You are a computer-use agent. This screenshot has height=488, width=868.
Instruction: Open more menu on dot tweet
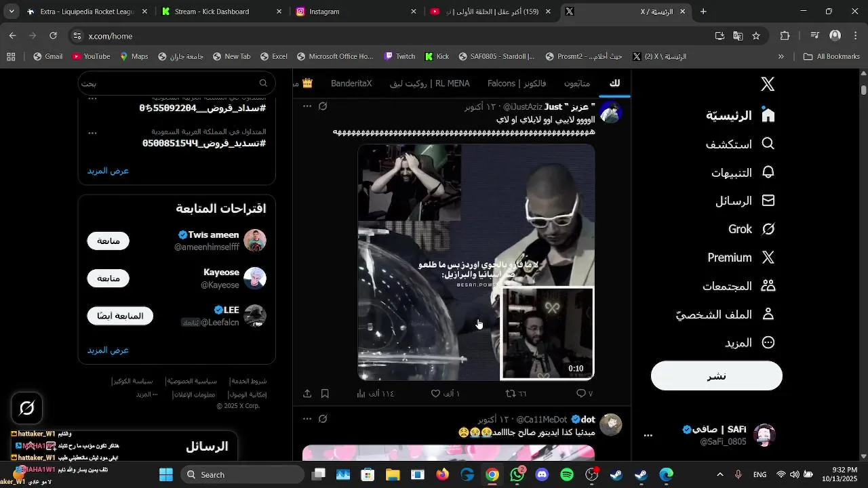(307, 419)
